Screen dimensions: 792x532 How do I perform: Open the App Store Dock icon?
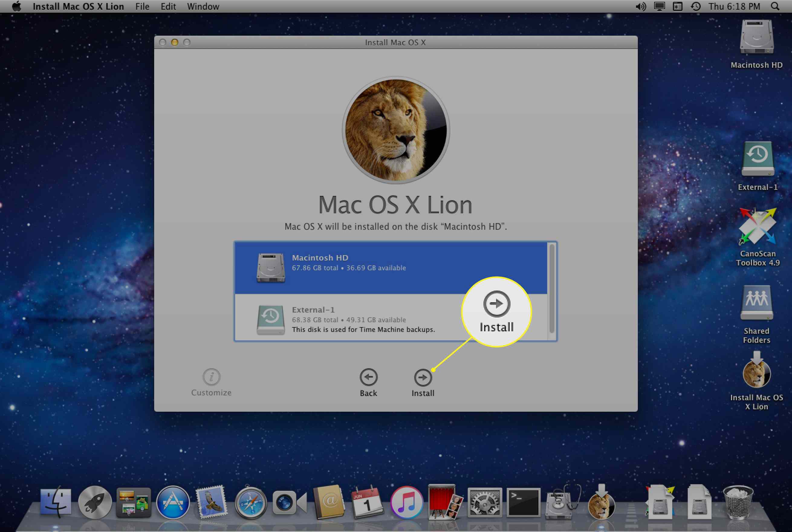173,503
